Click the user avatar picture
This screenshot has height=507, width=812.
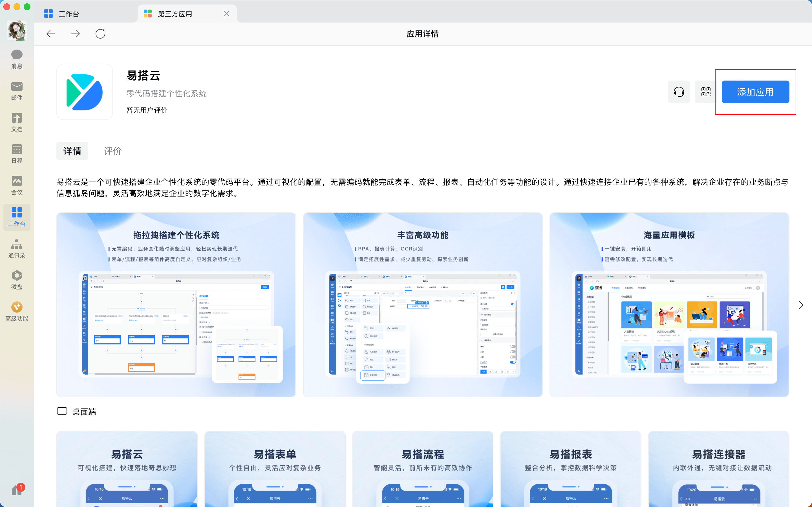click(x=17, y=30)
